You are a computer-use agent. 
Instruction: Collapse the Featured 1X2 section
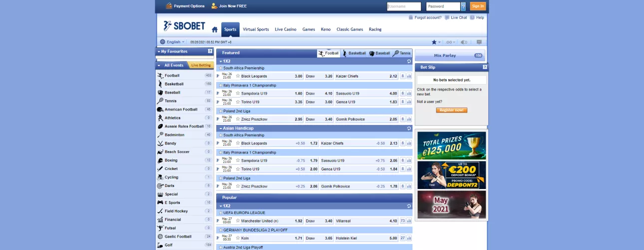click(221, 61)
